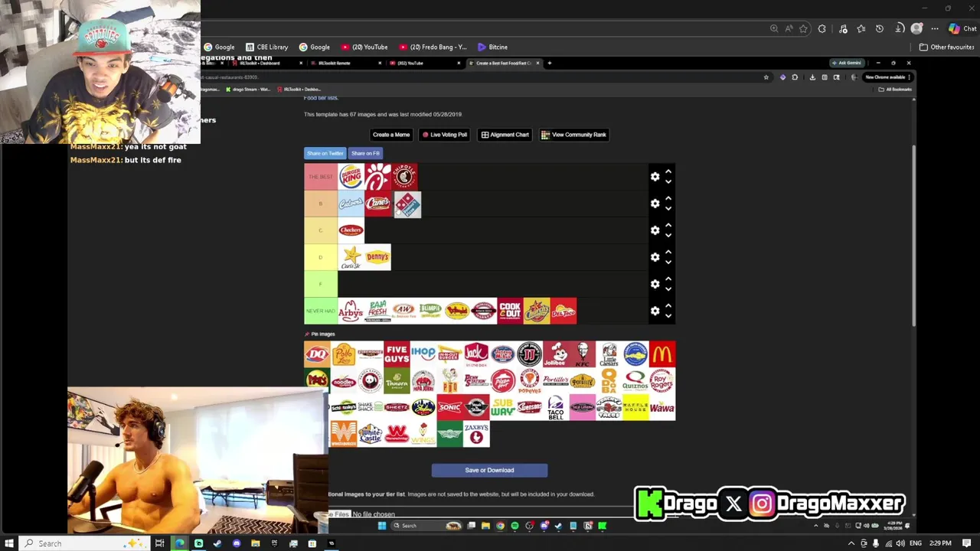The height and width of the screenshot is (551, 980).
Task: Open the Bitcine bookmark
Action: [x=492, y=47]
